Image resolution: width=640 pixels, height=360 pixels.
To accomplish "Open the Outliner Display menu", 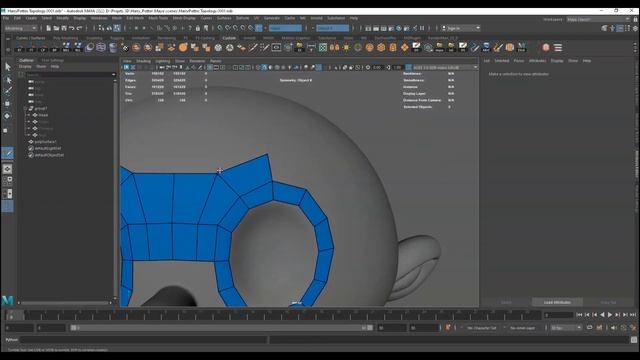I will click(x=25, y=67).
